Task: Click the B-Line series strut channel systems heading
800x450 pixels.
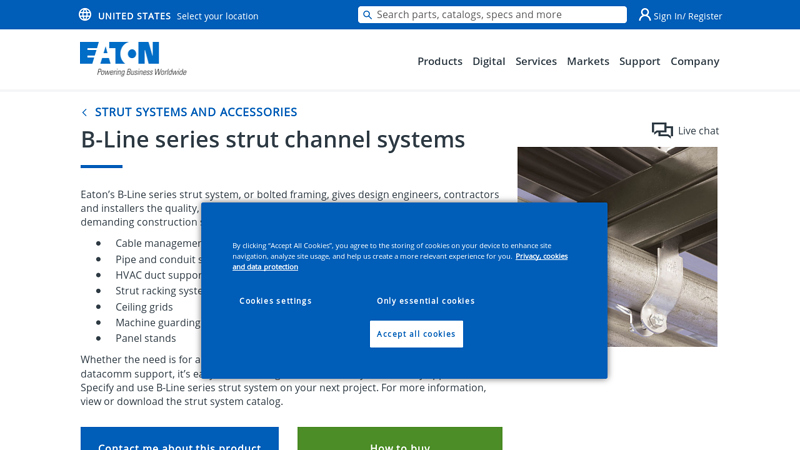Action: 273,139
